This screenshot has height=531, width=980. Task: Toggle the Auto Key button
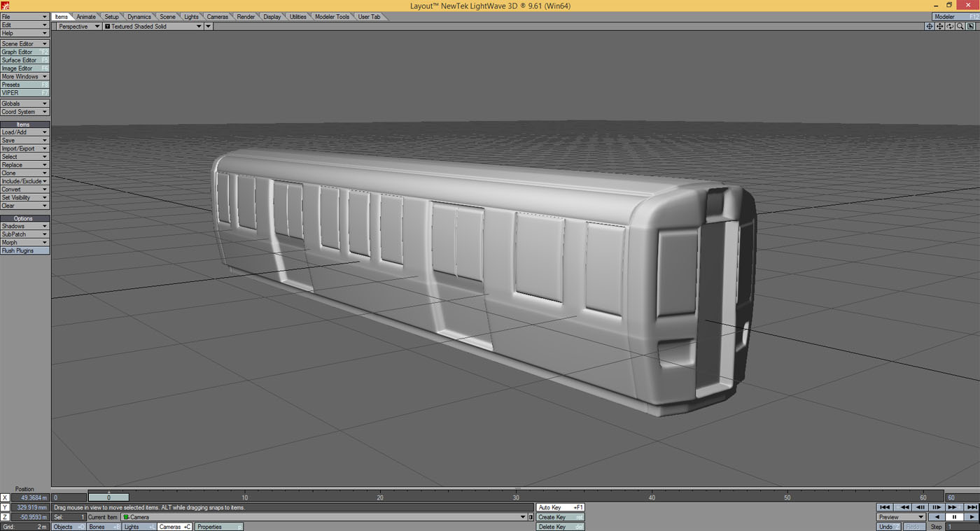560,507
